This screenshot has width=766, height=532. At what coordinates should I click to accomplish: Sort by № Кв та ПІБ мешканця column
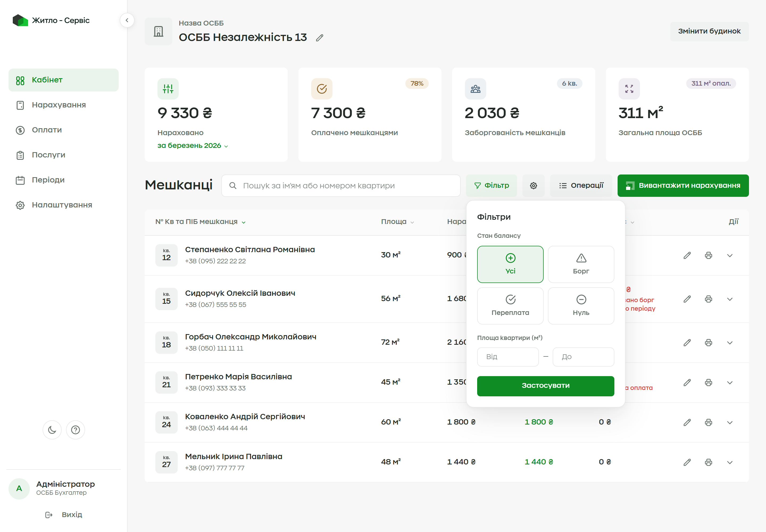coord(200,222)
